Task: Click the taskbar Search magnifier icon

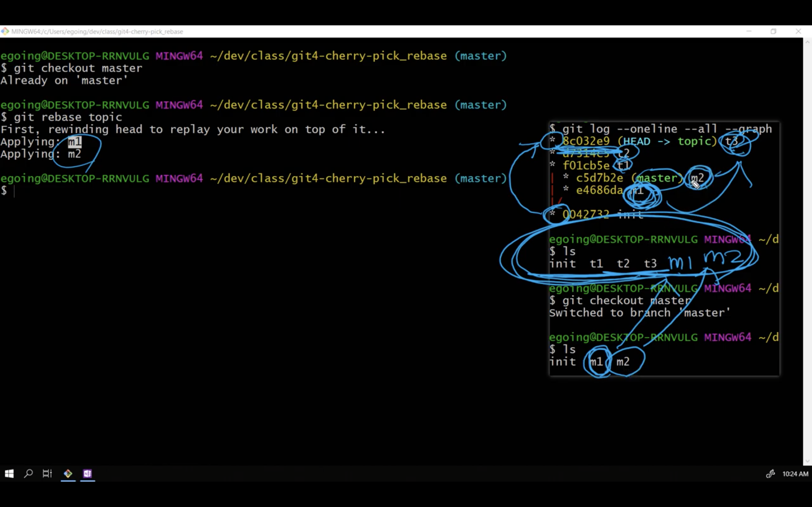Action: [x=28, y=473]
